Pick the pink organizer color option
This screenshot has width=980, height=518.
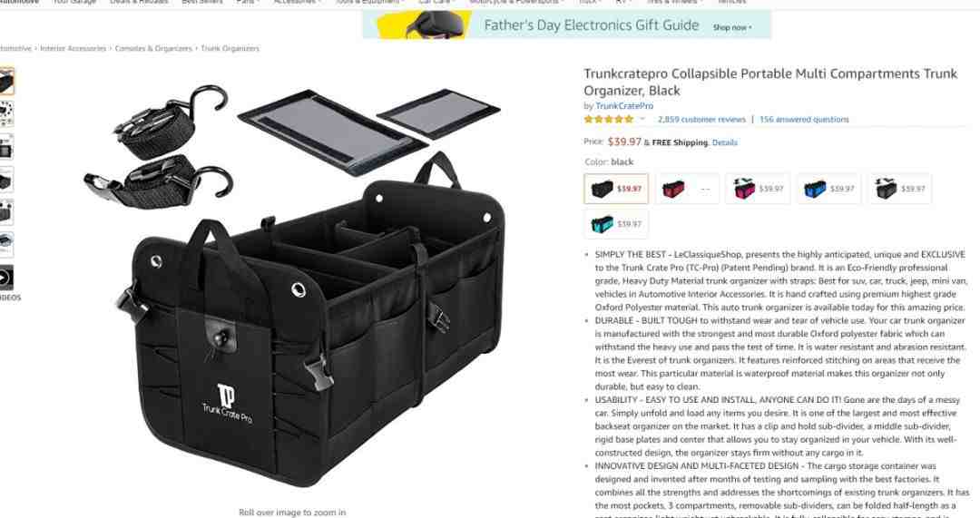pyautogui.click(x=758, y=188)
